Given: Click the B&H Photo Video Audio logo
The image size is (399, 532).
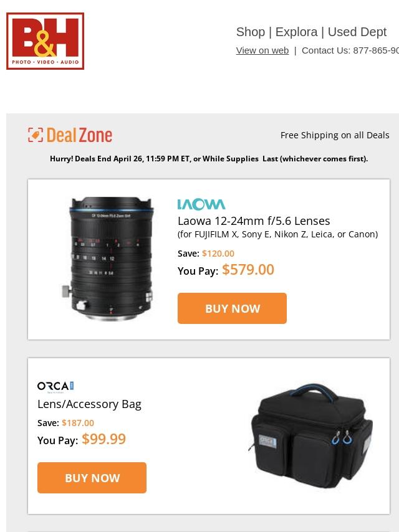Looking at the screenshot, I should point(45,41).
